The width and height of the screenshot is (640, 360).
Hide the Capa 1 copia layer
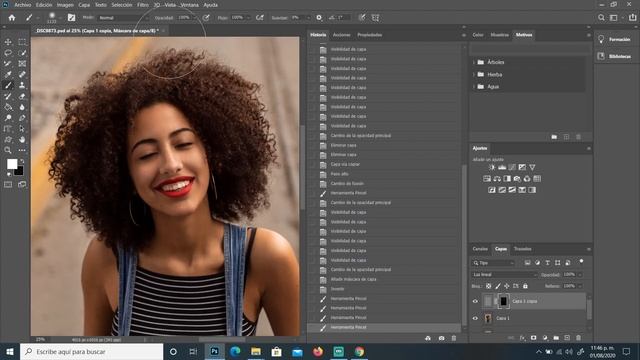click(475, 301)
